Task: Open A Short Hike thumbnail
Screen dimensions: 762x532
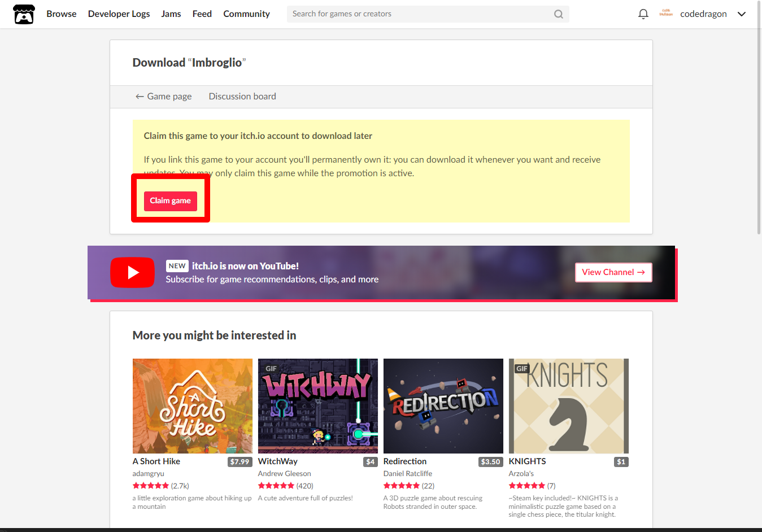Action: click(x=193, y=406)
